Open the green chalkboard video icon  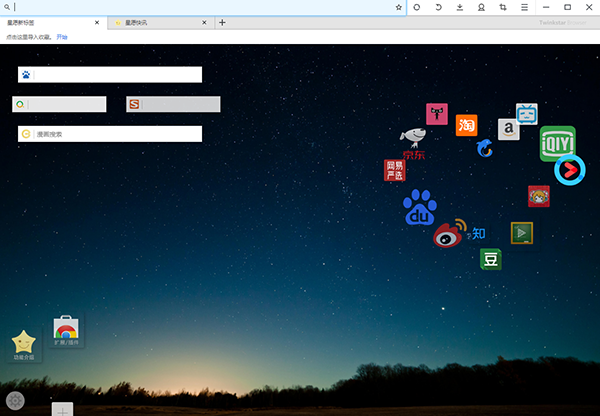(x=522, y=233)
